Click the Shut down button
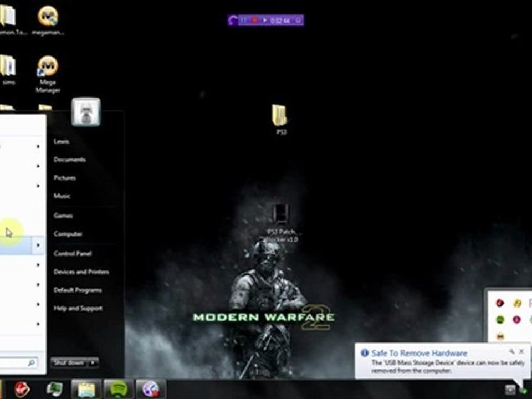Image resolution: width=532 pixels, height=399 pixels. (69, 362)
